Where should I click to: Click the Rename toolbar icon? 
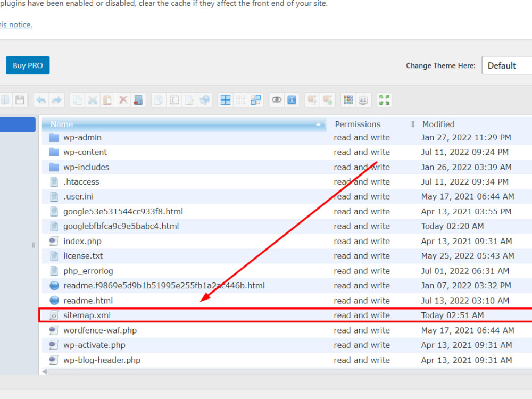tap(174, 100)
